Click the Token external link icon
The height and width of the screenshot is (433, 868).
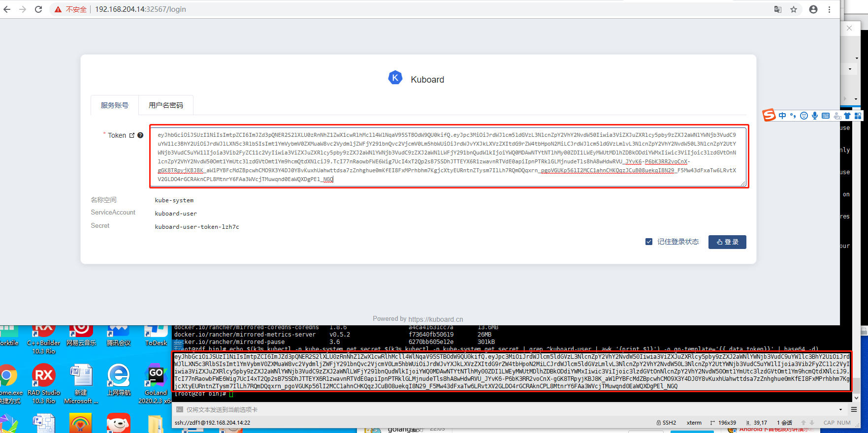point(132,135)
